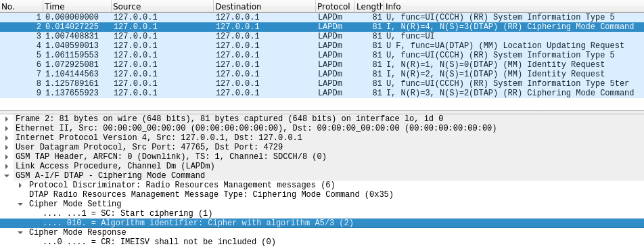Sort packets by the Info column header

point(514,6)
